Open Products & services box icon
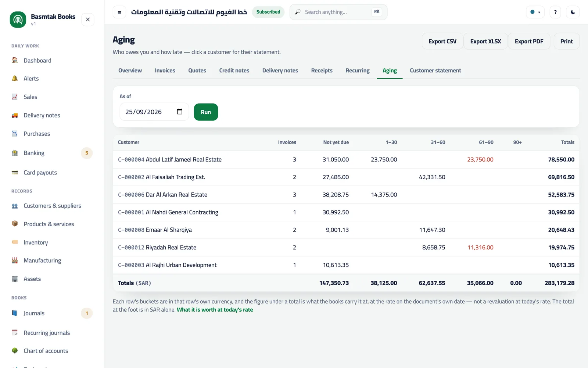This screenshot has width=588, height=368. 15,224
